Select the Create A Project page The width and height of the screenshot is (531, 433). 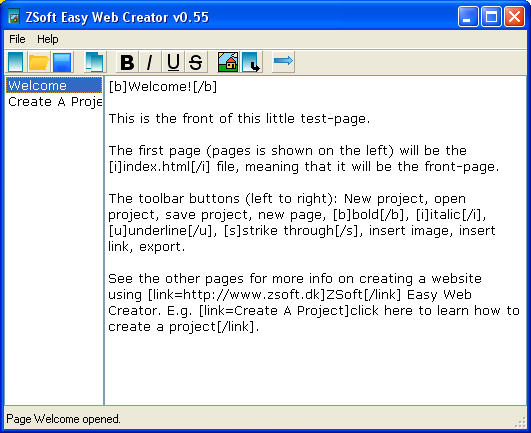tap(54, 101)
